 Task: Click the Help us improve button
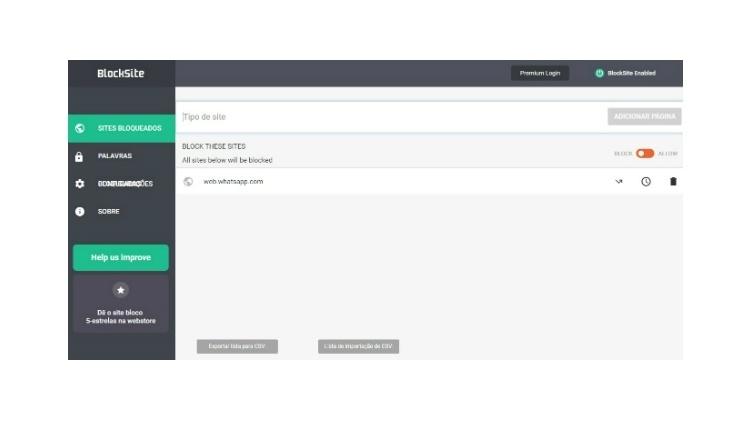coord(121,257)
